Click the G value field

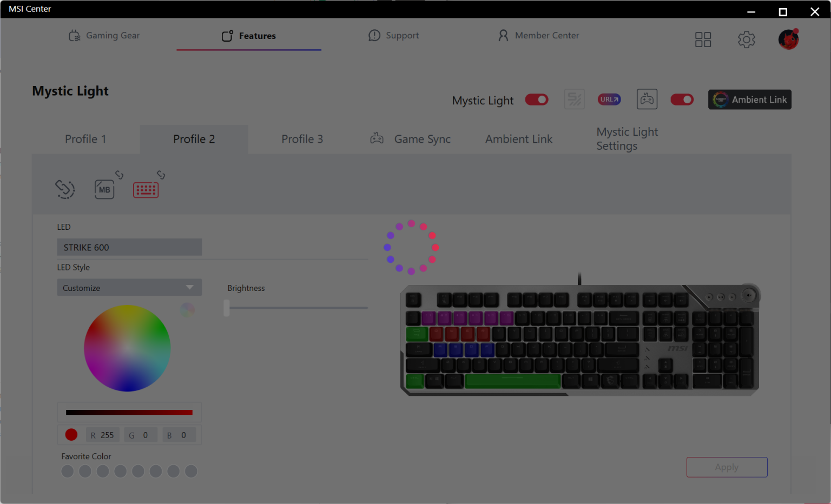[x=141, y=435]
